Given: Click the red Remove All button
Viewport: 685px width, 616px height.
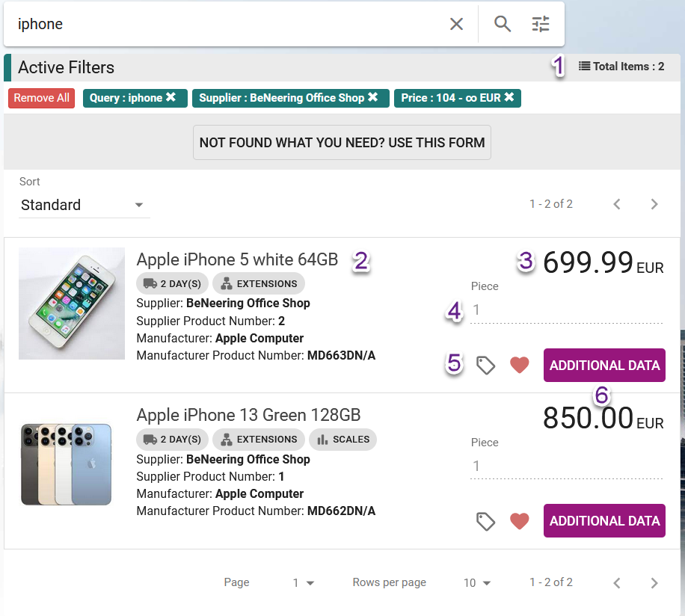Looking at the screenshot, I should pos(42,98).
